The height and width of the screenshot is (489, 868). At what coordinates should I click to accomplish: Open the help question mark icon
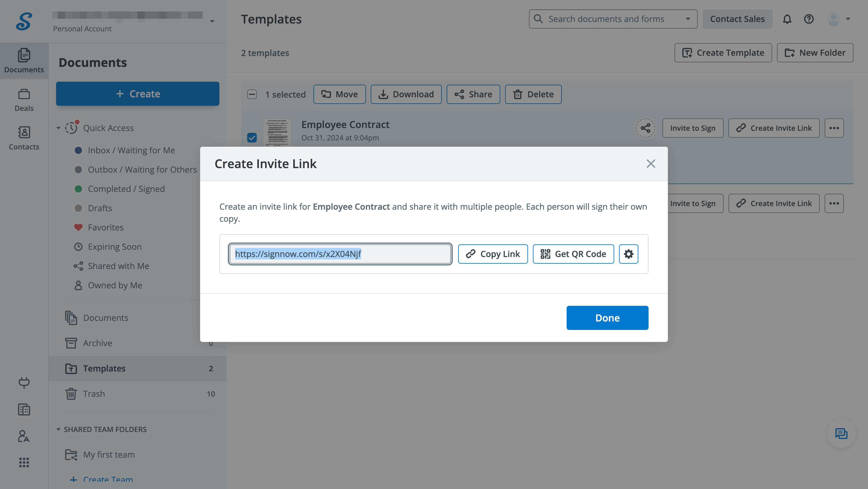[809, 19]
